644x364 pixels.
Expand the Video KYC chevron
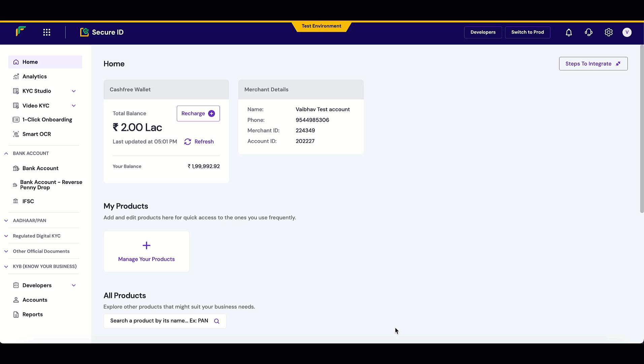click(x=74, y=105)
